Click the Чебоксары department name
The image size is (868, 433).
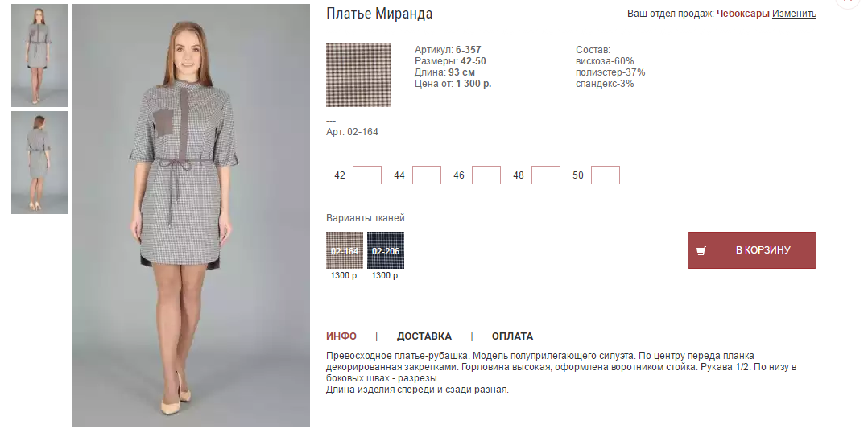click(743, 13)
